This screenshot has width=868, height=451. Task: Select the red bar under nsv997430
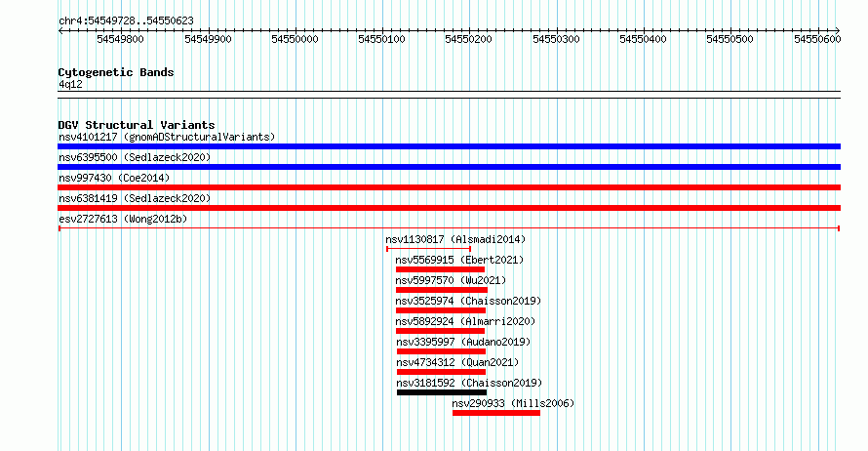(x=449, y=187)
